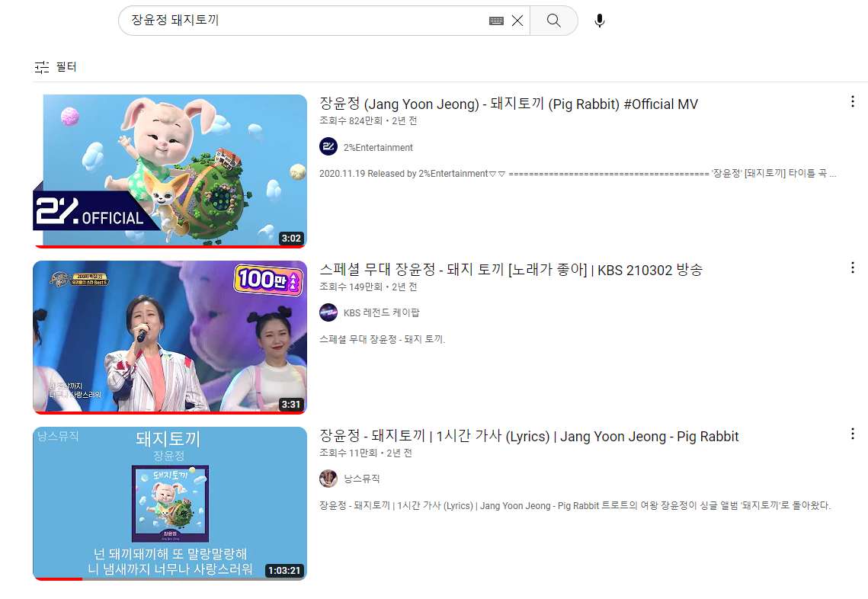The height and width of the screenshot is (599, 868).
Task: Start voice search with the microphone icon
Action: [600, 21]
